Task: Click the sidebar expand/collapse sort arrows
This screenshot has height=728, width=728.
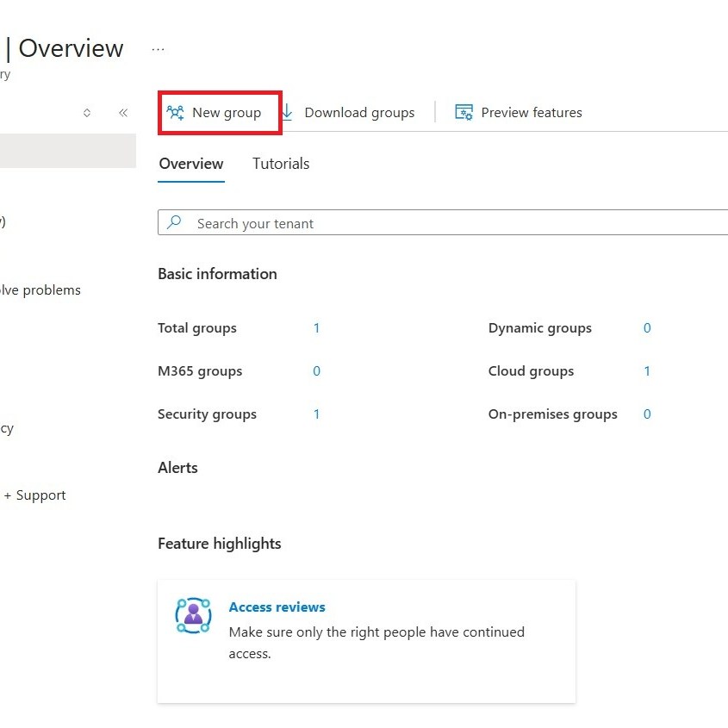Action: [x=87, y=113]
